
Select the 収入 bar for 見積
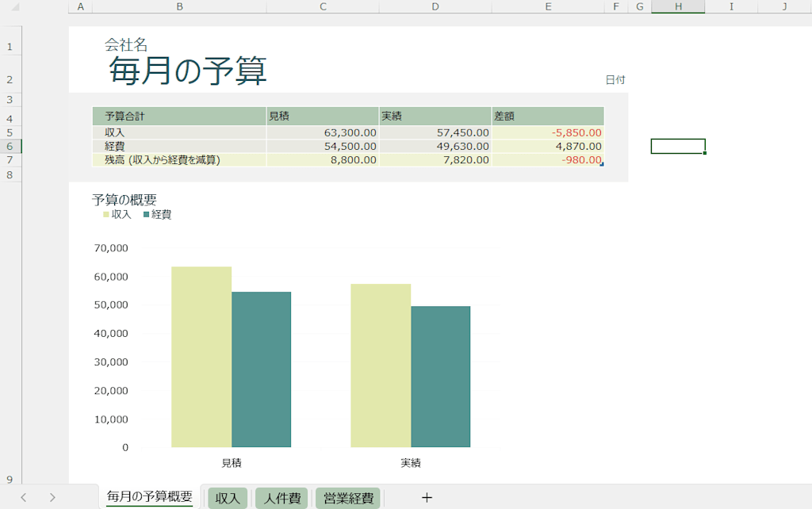click(201, 357)
